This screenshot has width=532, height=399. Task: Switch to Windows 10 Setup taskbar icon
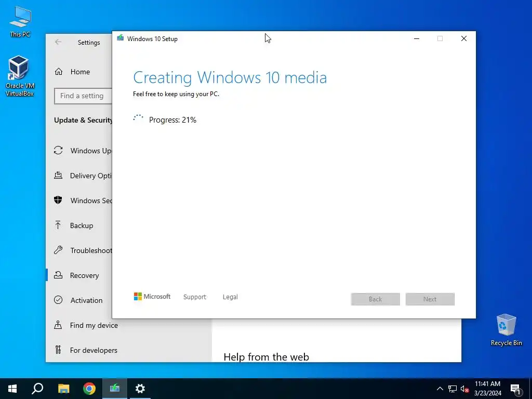115,389
